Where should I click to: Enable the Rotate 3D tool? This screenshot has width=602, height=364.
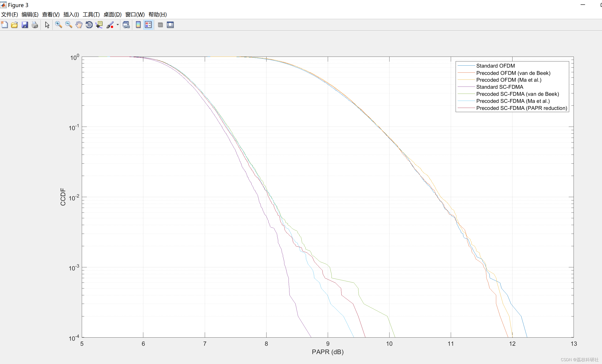(89, 25)
